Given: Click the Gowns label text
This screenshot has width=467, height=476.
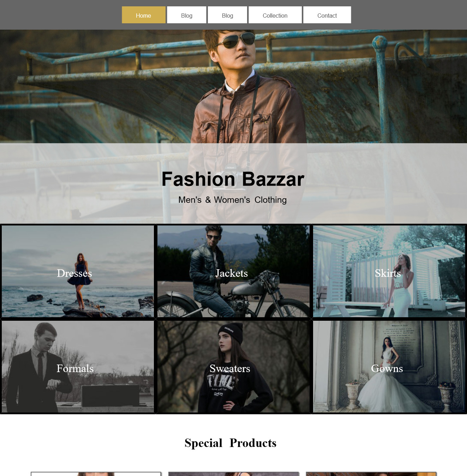Looking at the screenshot, I should tap(387, 368).
